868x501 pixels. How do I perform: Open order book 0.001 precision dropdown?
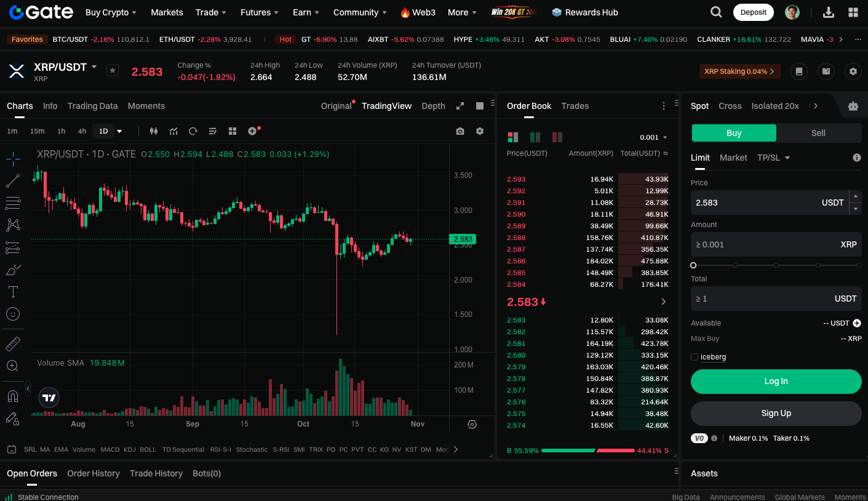(653, 137)
